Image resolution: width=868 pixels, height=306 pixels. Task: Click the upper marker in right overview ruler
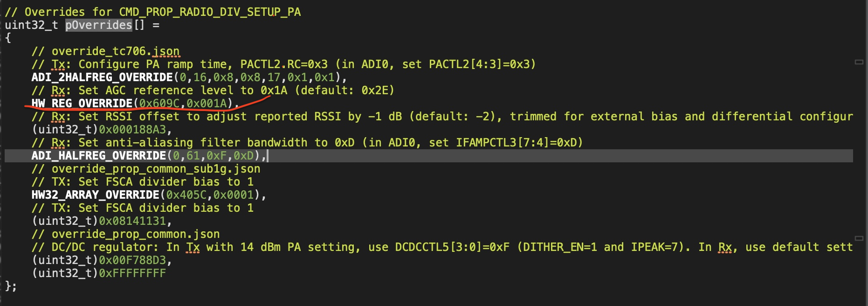(859, 62)
